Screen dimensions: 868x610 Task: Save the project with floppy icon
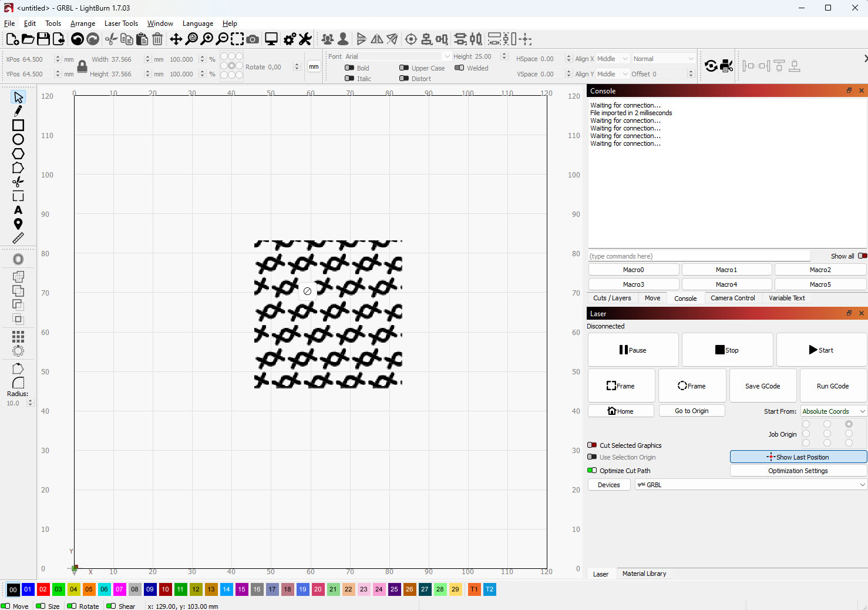tap(43, 39)
